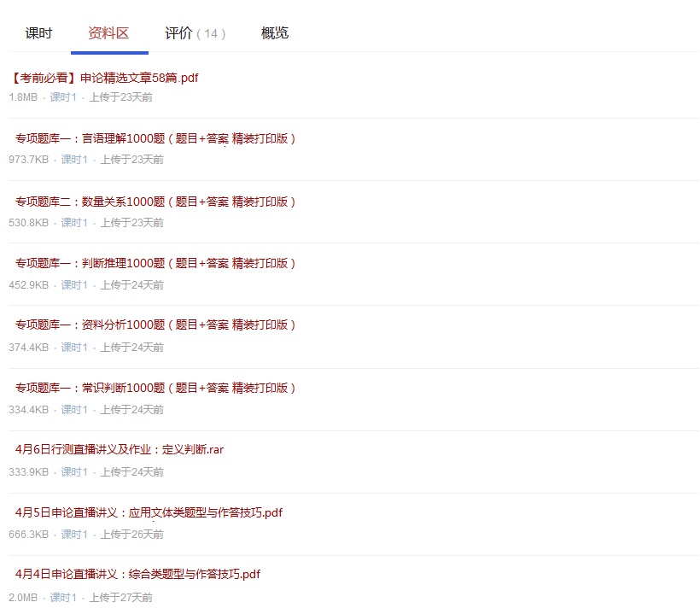Click 课时1 under 言语理解1000题
Image resolution: width=700 pixels, height=614 pixels.
point(74,160)
